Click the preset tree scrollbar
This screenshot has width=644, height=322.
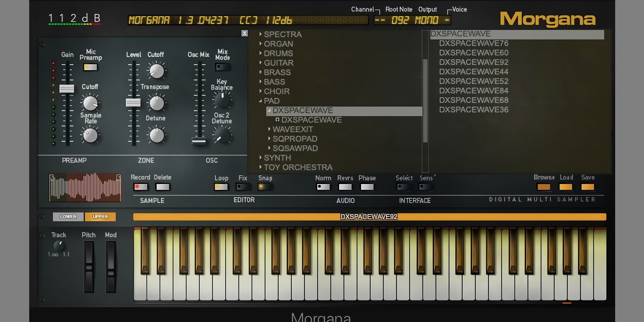click(425, 100)
